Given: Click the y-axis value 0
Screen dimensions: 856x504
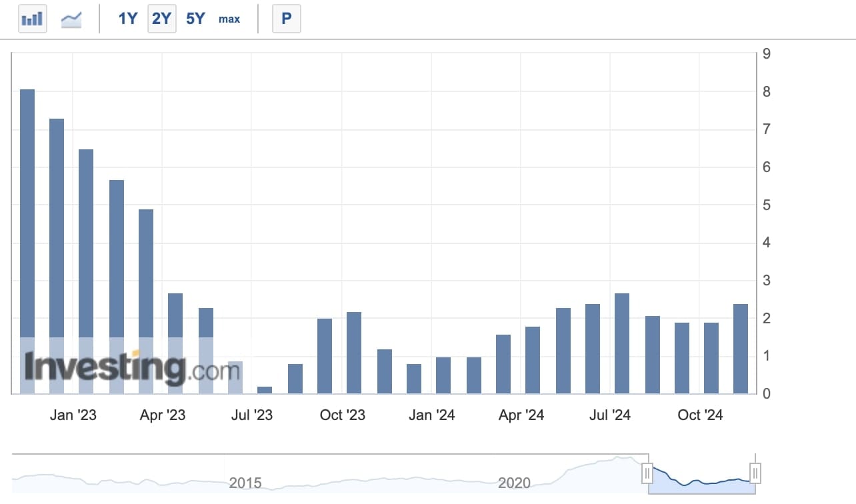Looking at the screenshot, I should pyautogui.click(x=767, y=393).
